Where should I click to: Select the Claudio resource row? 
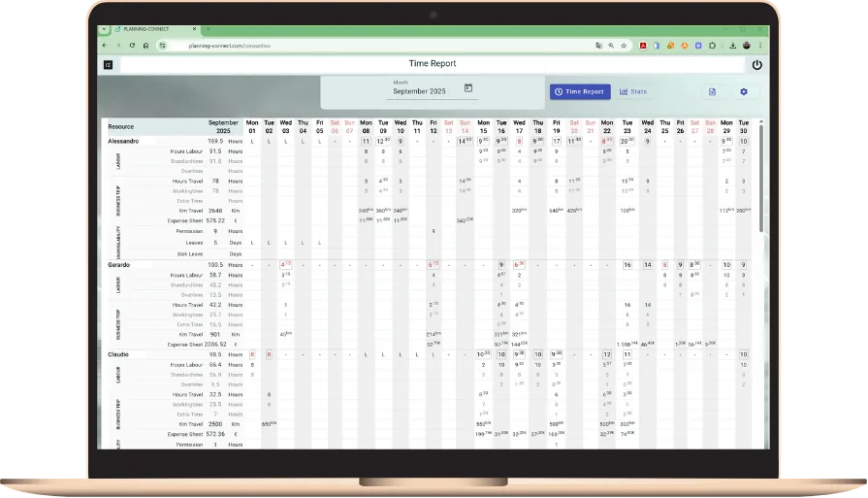tap(118, 354)
